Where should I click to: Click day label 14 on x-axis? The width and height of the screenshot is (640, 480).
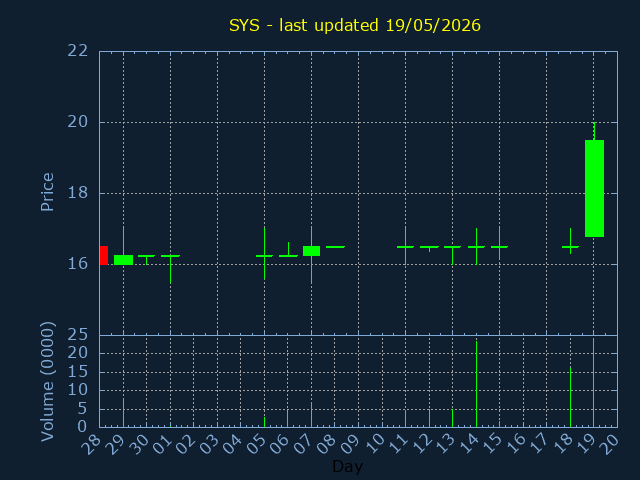(x=468, y=444)
